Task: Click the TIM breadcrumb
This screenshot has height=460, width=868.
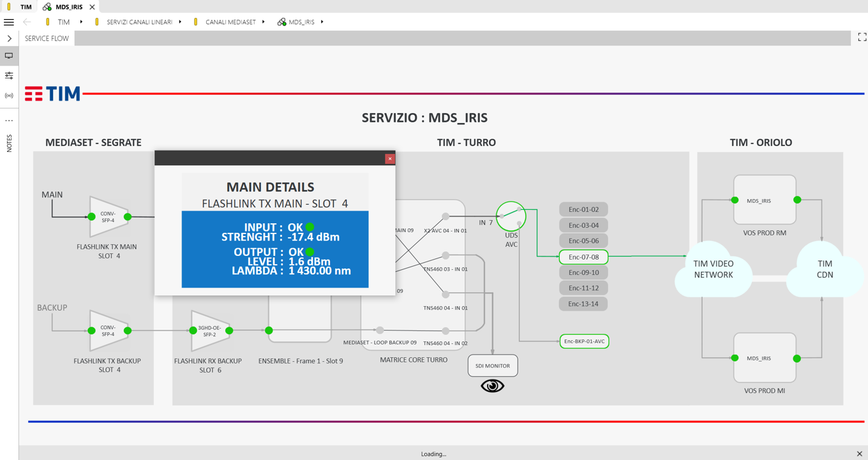Action: point(63,22)
